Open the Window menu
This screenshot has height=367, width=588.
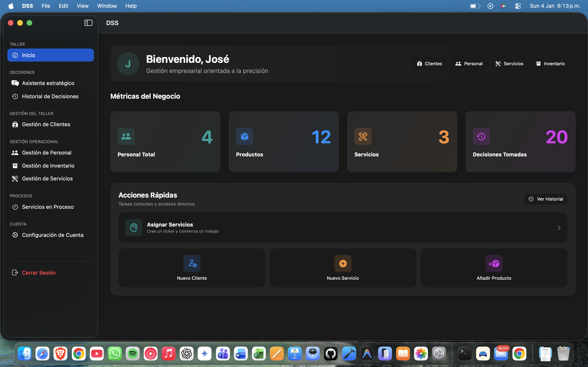click(107, 6)
